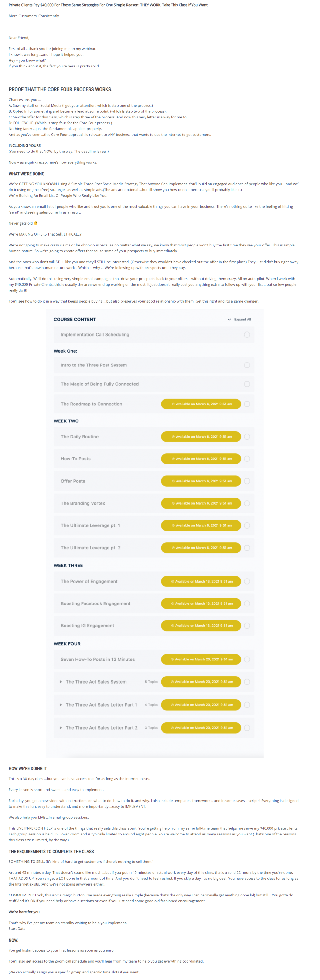Click March 20 availability badge on Seven How-To Posts
The height and width of the screenshot is (980, 320).
(201, 659)
